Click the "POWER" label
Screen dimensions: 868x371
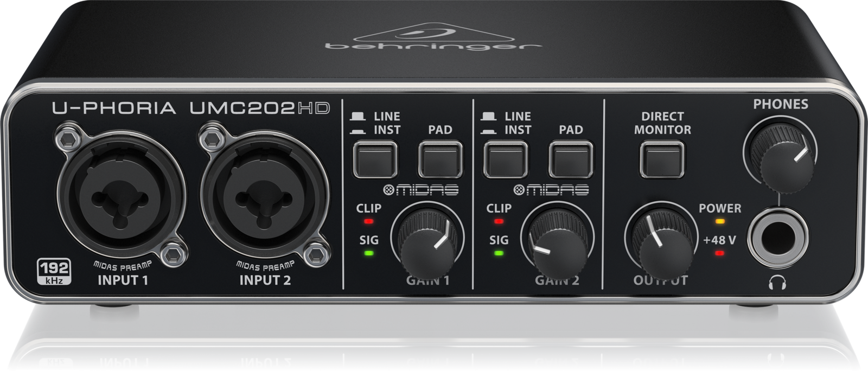[720, 208]
